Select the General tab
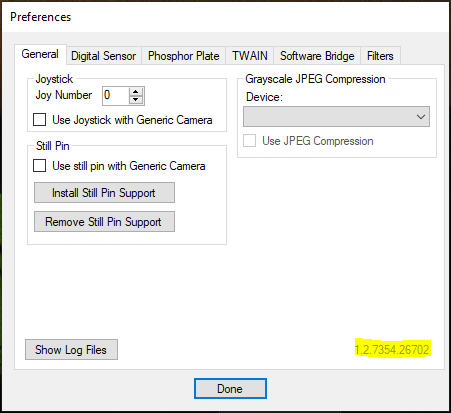This screenshot has width=451, height=413. coord(40,54)
